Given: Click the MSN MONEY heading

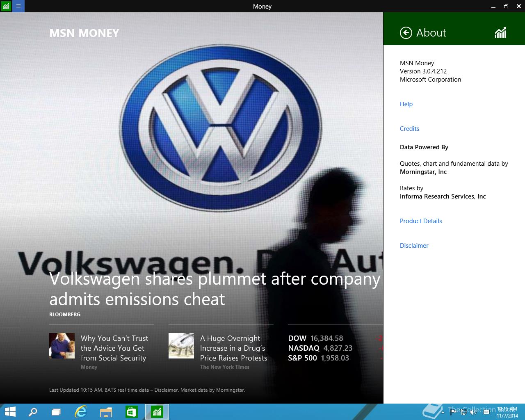Looking at the screenshot, I should [x=84, y=33].
